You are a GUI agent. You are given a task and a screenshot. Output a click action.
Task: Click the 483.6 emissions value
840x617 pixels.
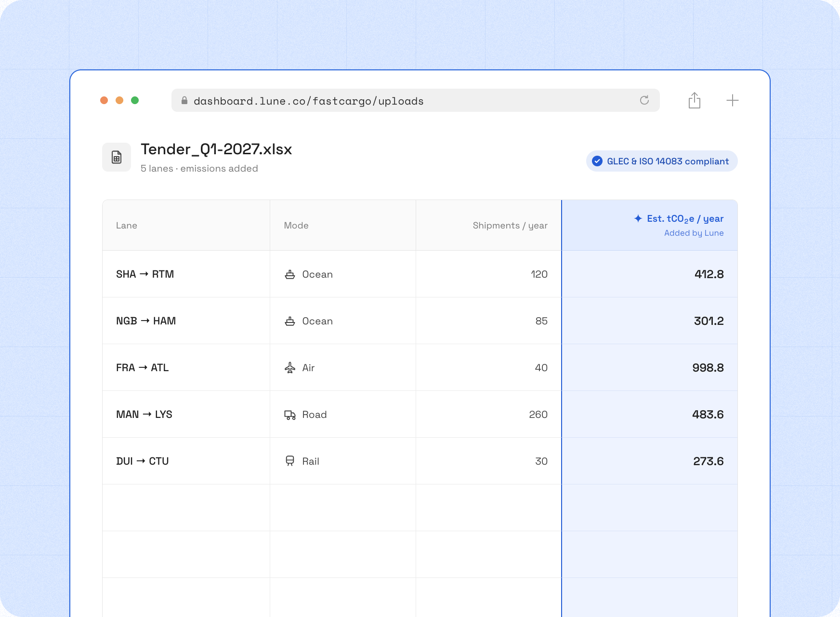point(708,415)
